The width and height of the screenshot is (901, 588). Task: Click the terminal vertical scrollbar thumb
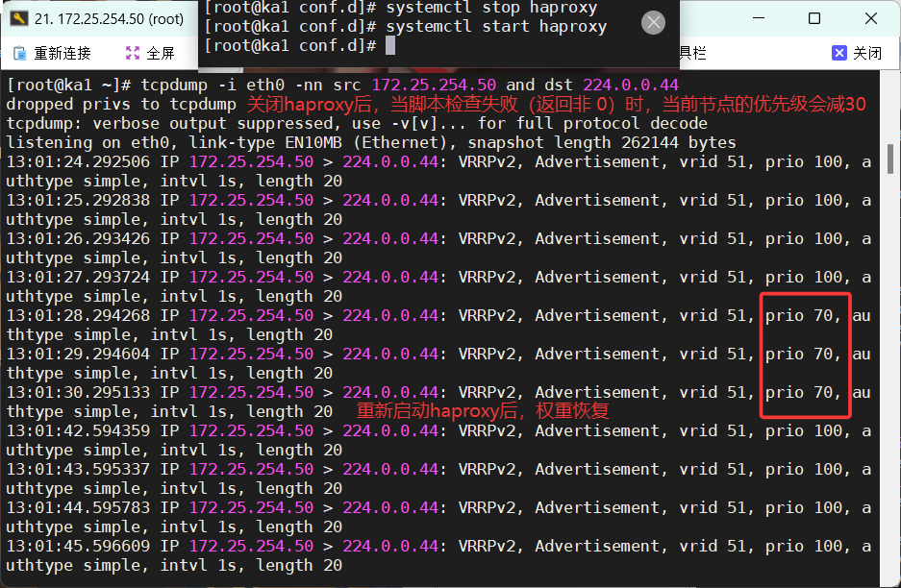tap(890, 159)
